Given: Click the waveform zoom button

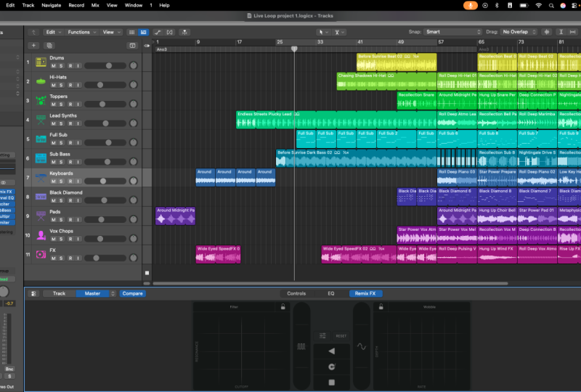Looking at the screenshot, I should point(547,32).
